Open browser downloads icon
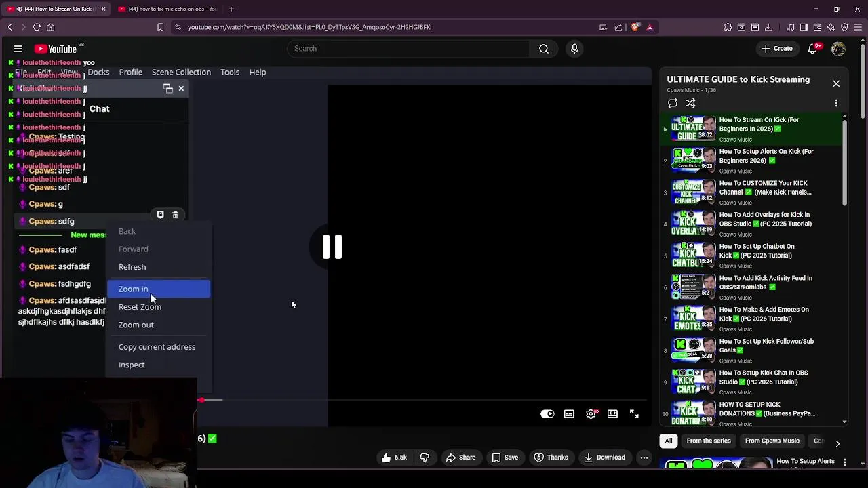868x488 pixels. pos(768,27)
